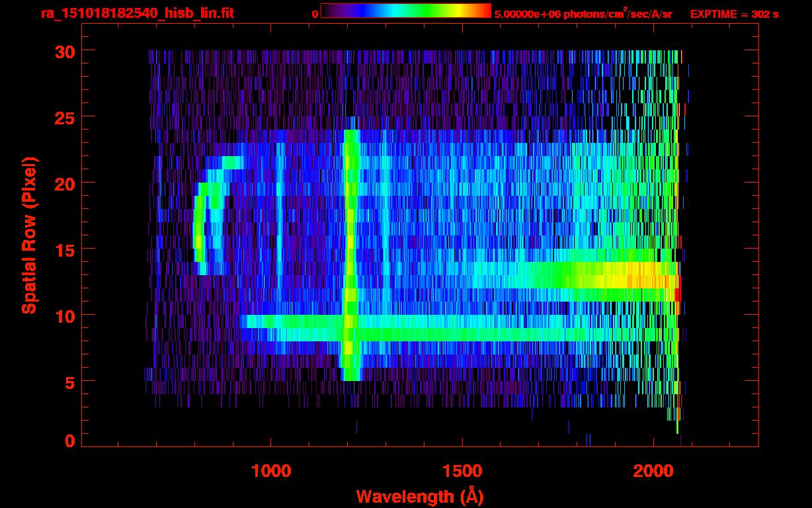Screen dimensions: 812x508
Task: Click the rainbow color scale bar
Action: click(x=406, y=11)
